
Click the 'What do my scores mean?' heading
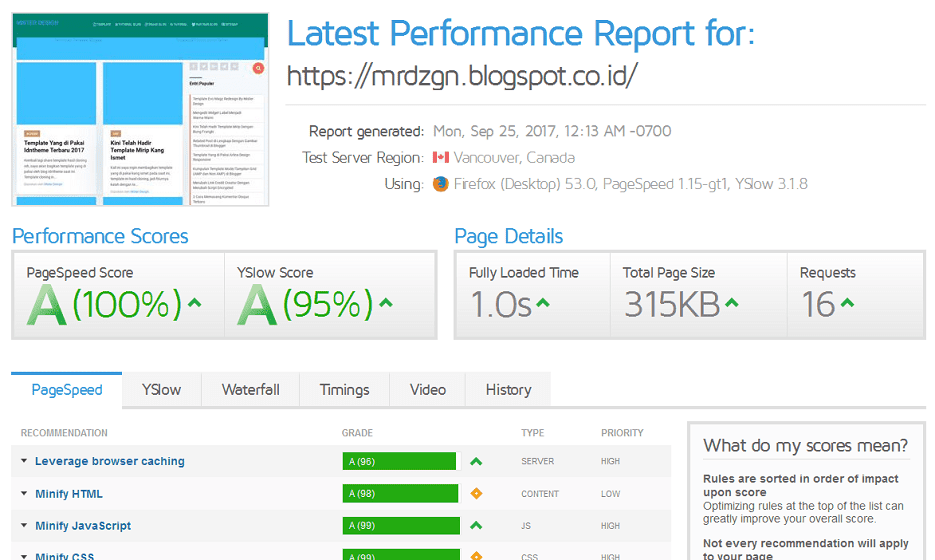tap(806, 445)
